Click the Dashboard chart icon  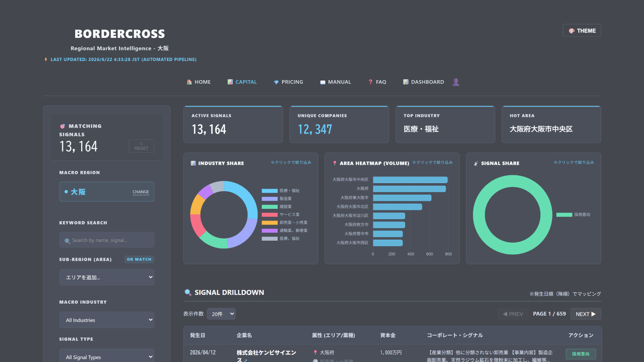coord(406,82)
